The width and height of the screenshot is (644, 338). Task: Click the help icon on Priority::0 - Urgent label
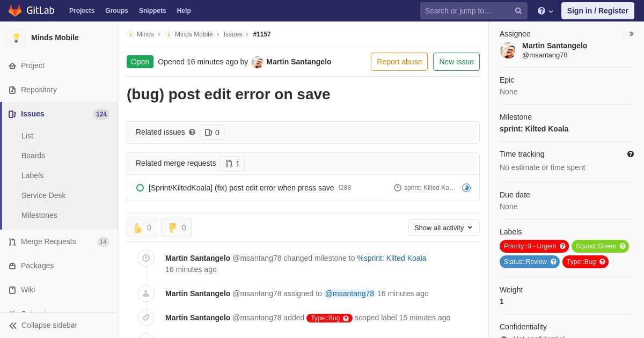pyautogui.click(x=562, y=246)
